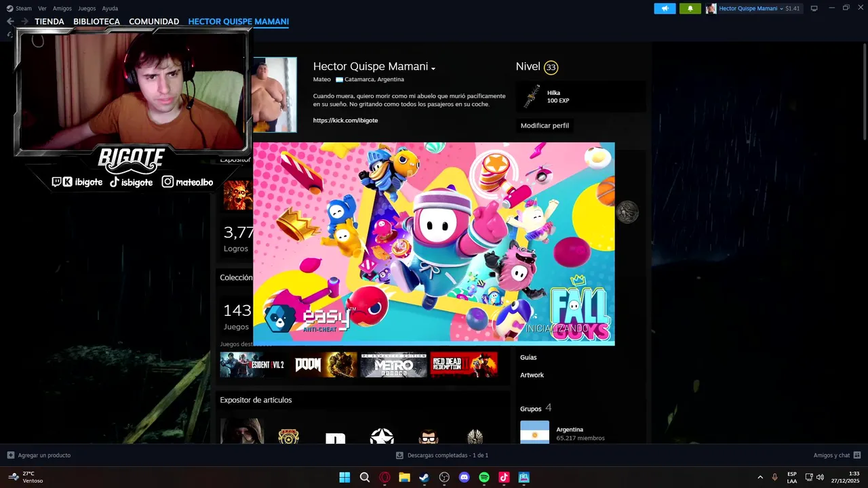Click Agregar un producto
Screen dimensions: 868x488
coord(39,455)
